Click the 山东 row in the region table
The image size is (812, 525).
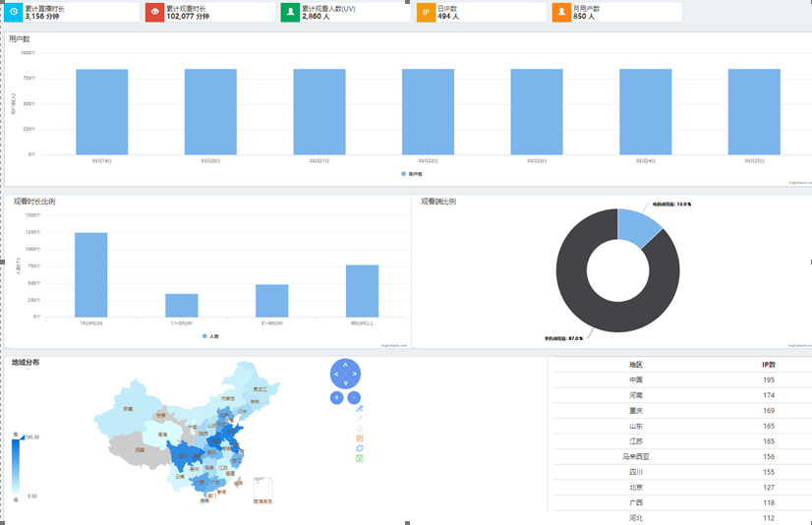(x=682, y=426)
